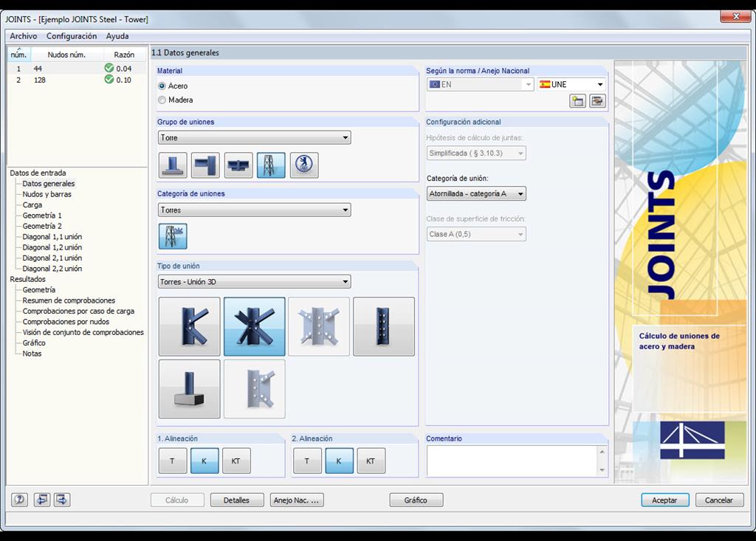Select the beam-to-beam joint group icon
Image resolution: width=756 pixels, height=541 pixels.
(238, 165)
